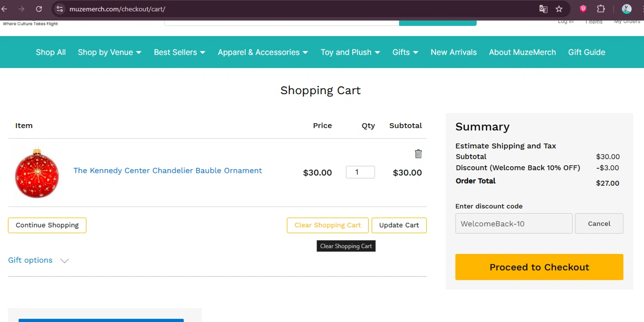Open About MuzeMerch page
Viewport: 644px width, 322px height.
coord(522,52)
